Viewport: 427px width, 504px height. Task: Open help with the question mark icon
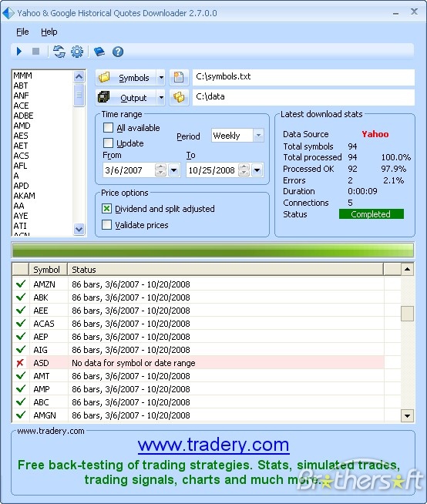(118, 52)
